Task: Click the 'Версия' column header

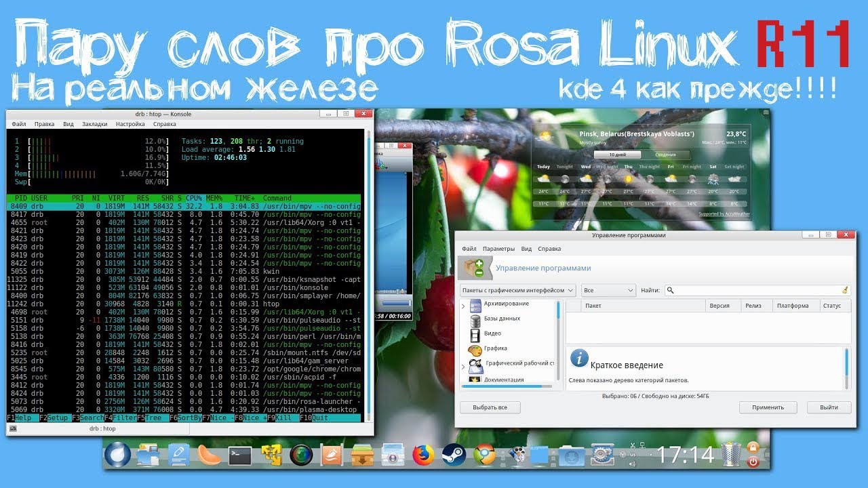Action: (724, 306)
